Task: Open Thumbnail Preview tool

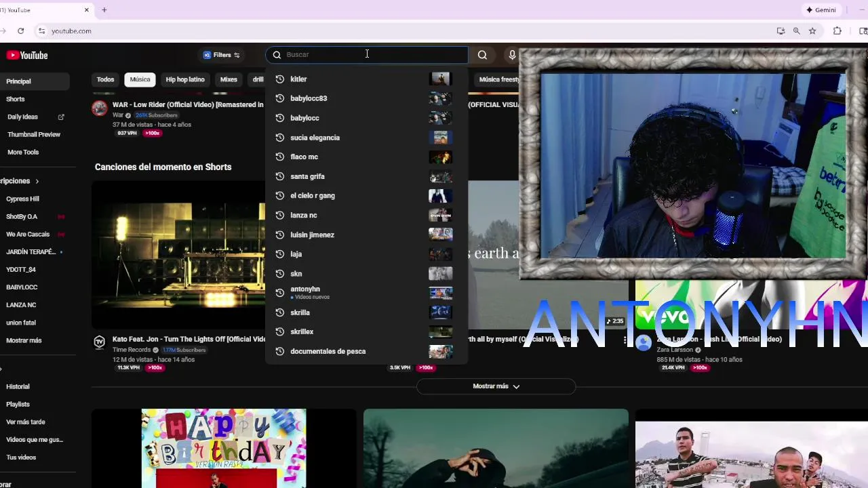Action: click(x=34, y=134)
